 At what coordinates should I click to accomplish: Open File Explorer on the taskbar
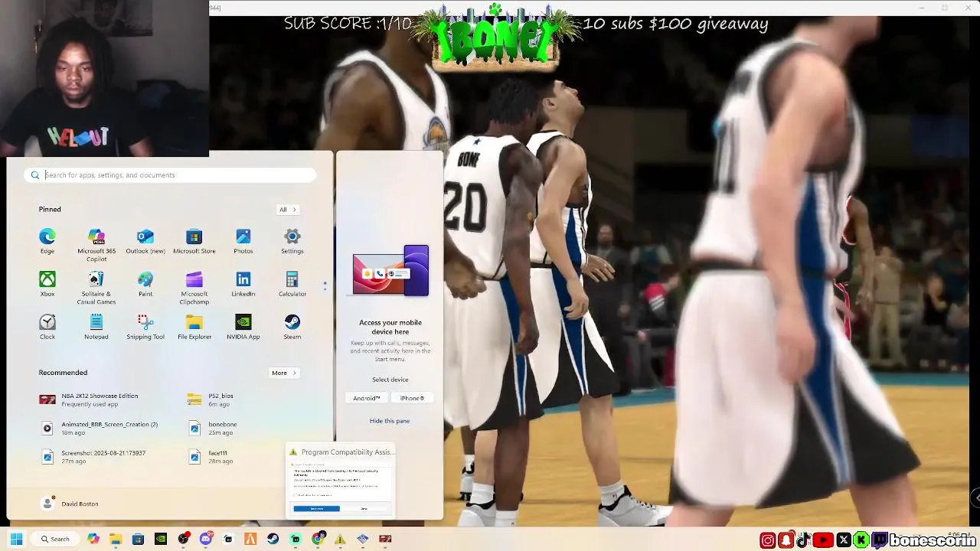click(116, 539)
